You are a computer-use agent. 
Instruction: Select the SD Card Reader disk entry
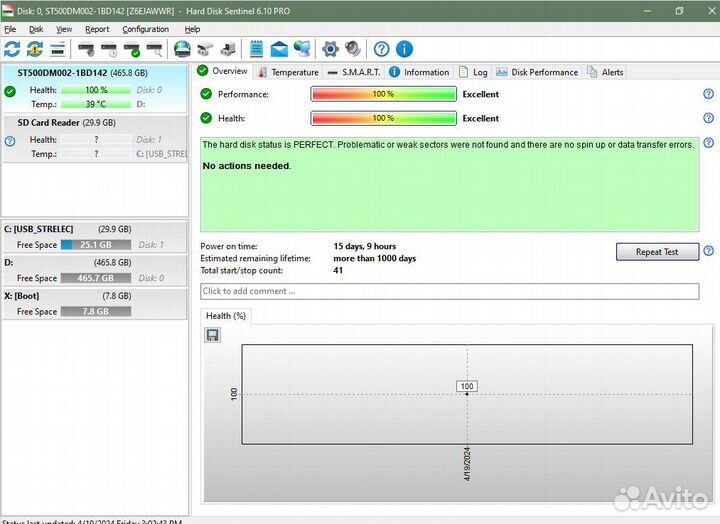point(95,138)
